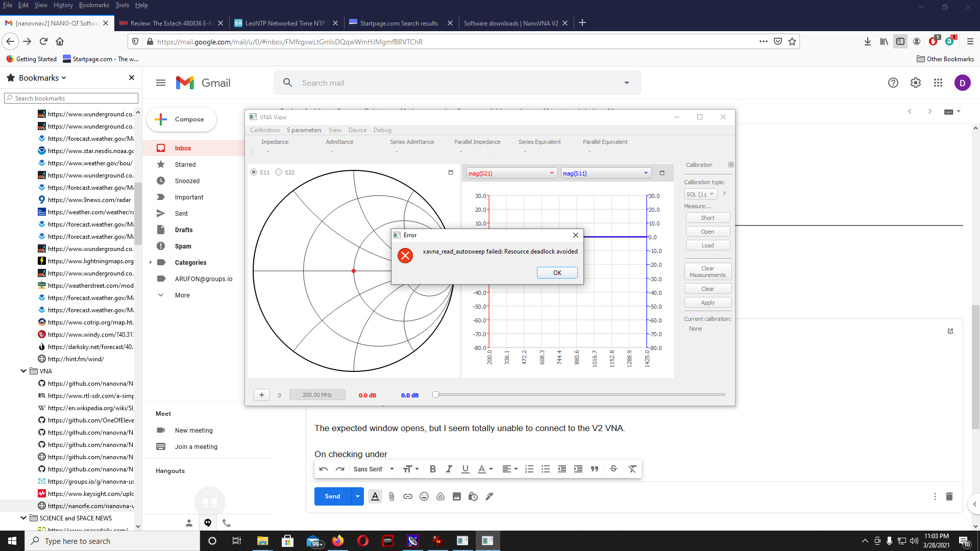
Task: Select the S11 radio button
Action: click(254, 172)
